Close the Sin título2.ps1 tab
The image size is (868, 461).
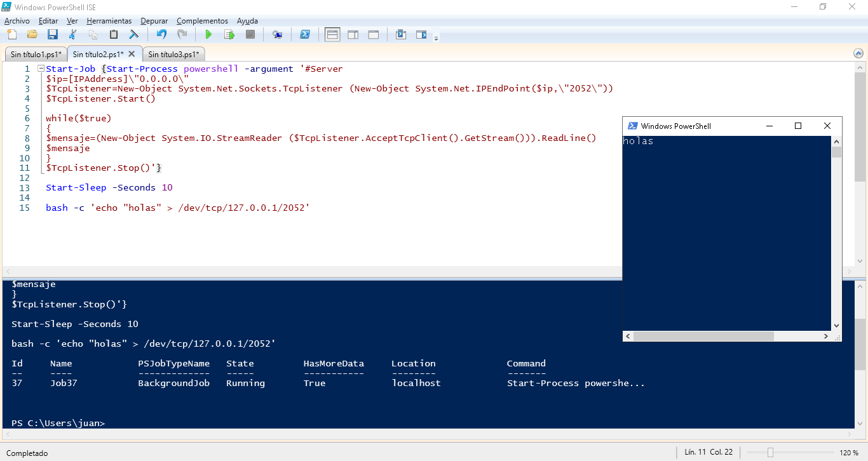point(132,54)
